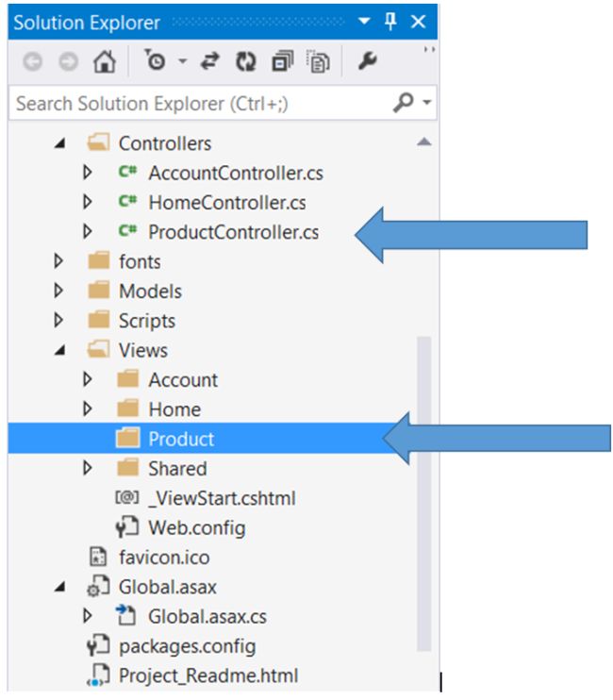The width and height of the screenshot is (613, 700).
Task: Click the Global.asax gear file icon
Action: (x=98, y=586)
